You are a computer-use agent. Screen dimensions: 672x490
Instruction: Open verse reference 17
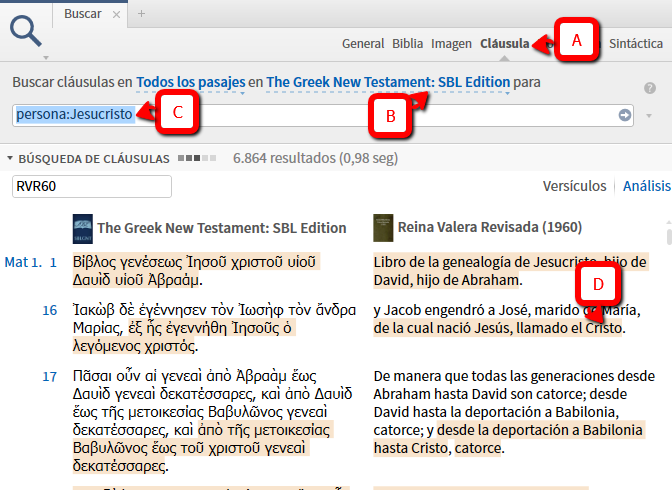point(50,376)
